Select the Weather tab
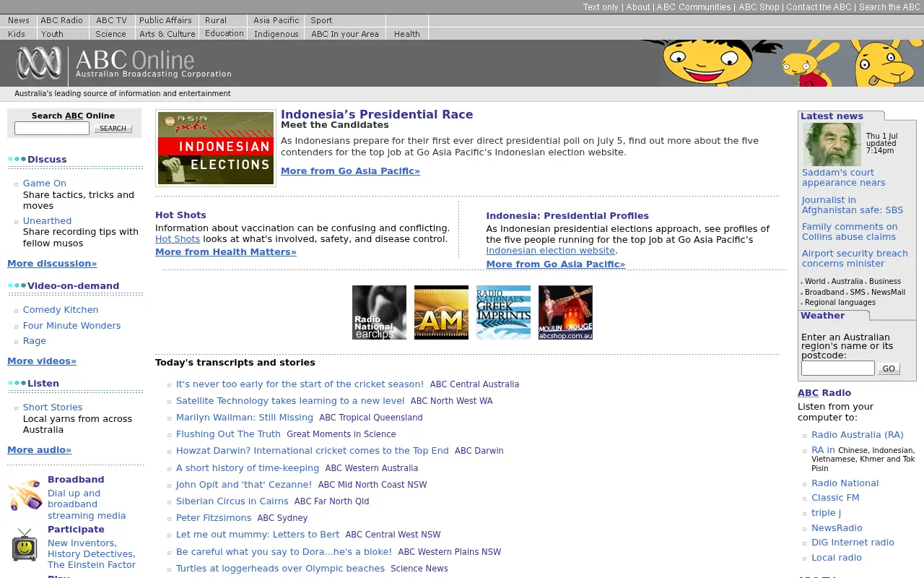 (x=822, y=316)
